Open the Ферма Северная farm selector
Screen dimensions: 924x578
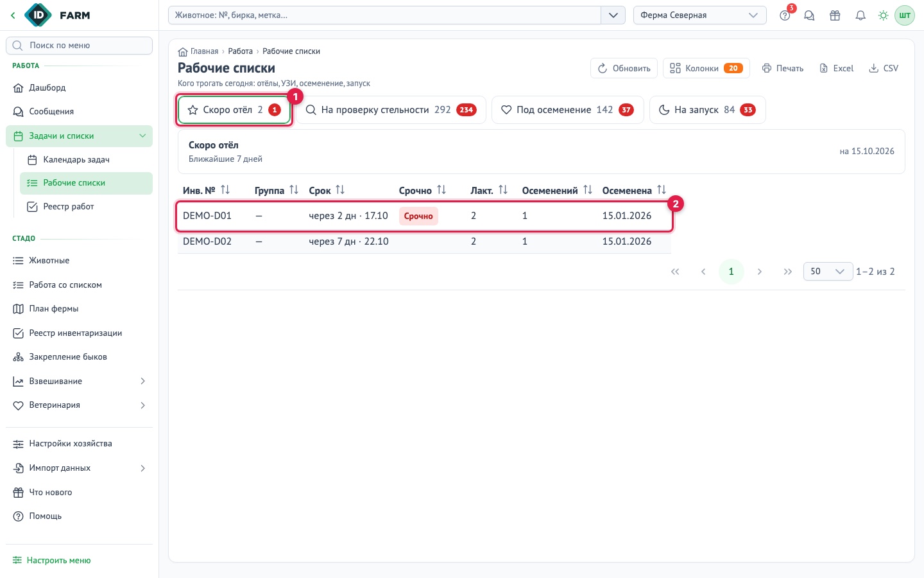pos(699,15)
